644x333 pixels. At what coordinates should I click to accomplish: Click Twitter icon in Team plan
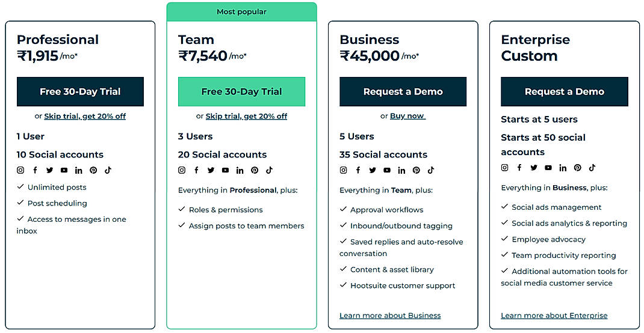(211, 170)
